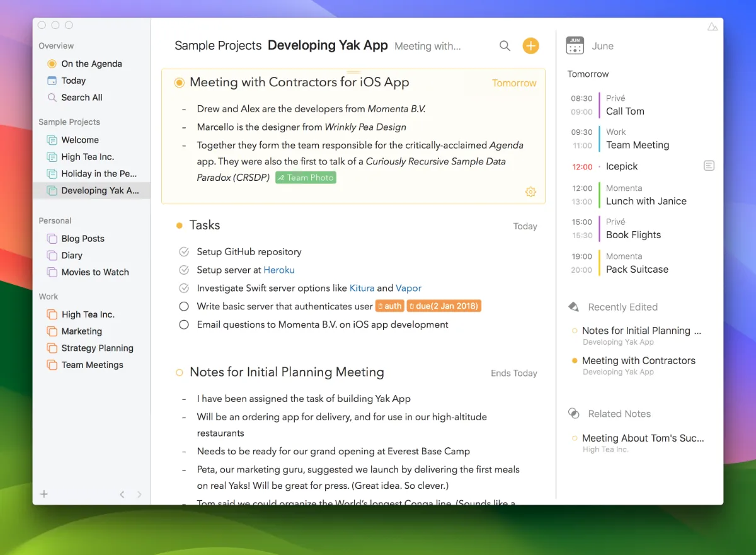The height and width of the screenshot is (555, 756).
Task: Click the orange add note plus button
Action: [531, 45]
